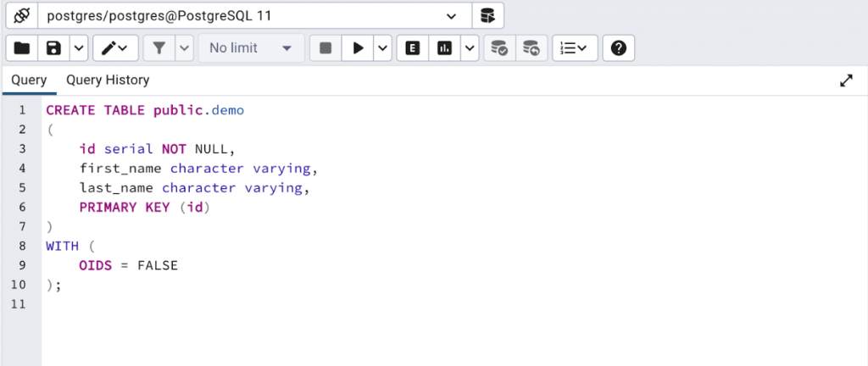The height and width of the screenshot is (366, 868).
Task: Click the rollback transaction icon
Action: point(531,48)
